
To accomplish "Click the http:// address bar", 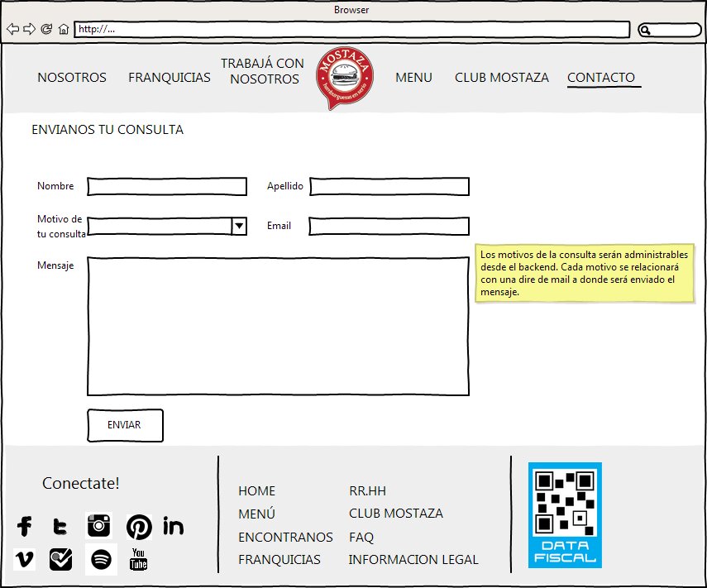I will (351, 29).
